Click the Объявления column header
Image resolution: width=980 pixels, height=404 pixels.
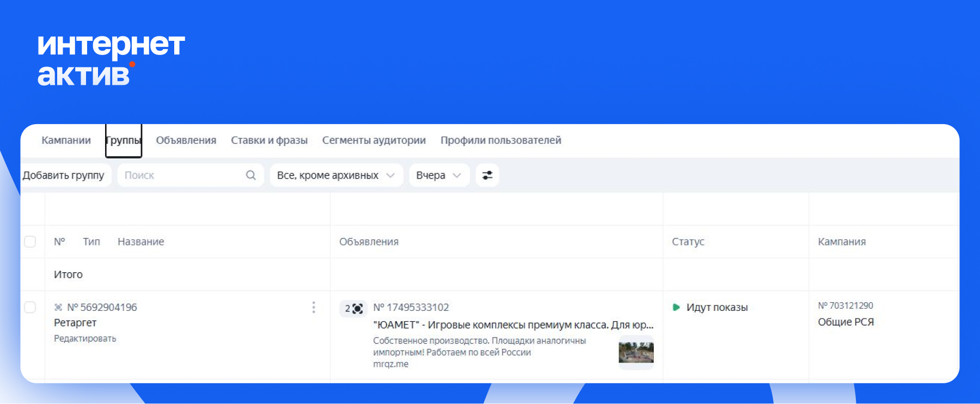[369, 242]
